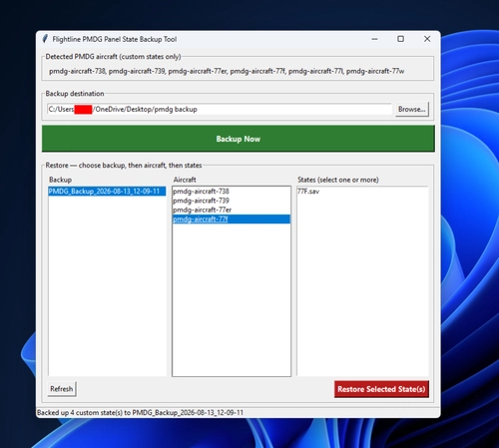Select pmdg-aircraft-738 in Aircraft list

232,192
